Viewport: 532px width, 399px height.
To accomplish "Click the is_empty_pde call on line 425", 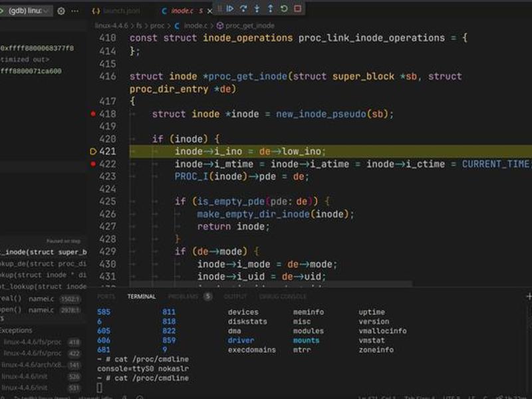I will click(x=231, y=201).
